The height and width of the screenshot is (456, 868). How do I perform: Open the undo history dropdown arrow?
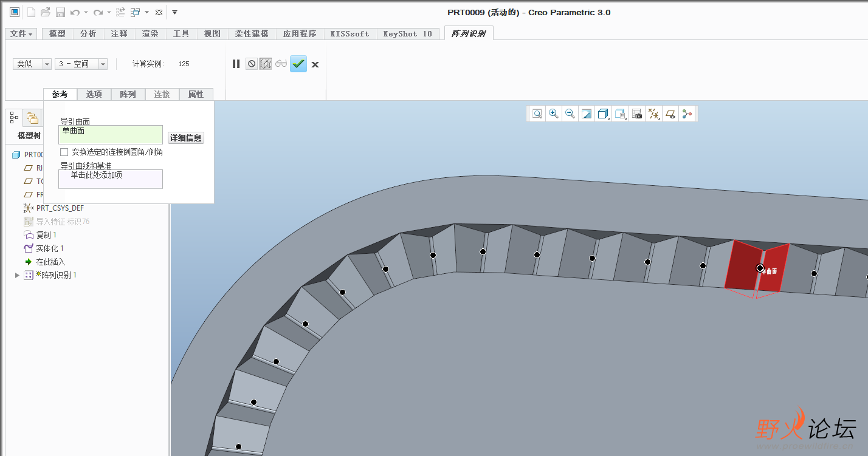coord(86,12)
